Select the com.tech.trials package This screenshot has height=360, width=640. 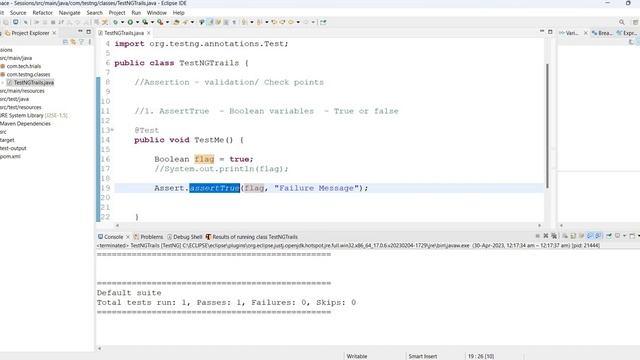(24, 66)
